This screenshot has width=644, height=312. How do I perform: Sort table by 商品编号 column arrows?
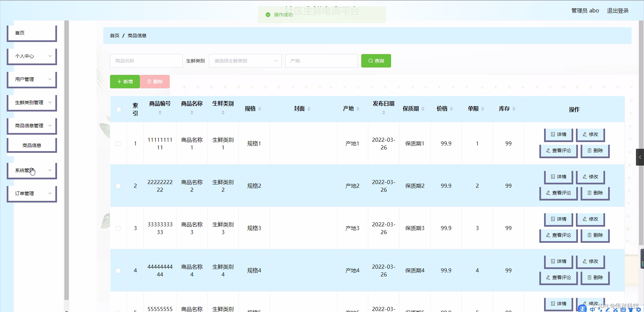160,113
